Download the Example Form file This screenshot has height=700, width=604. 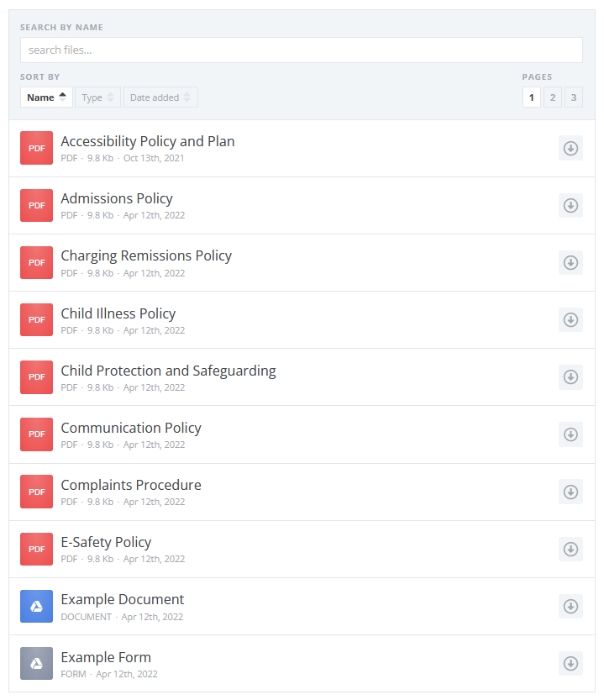(570, 663)
